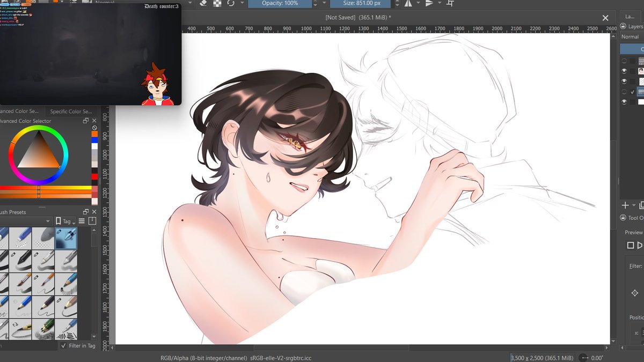Select the black ink pen brush preset
The image size is (644, 362).
[x=20, y=261]
